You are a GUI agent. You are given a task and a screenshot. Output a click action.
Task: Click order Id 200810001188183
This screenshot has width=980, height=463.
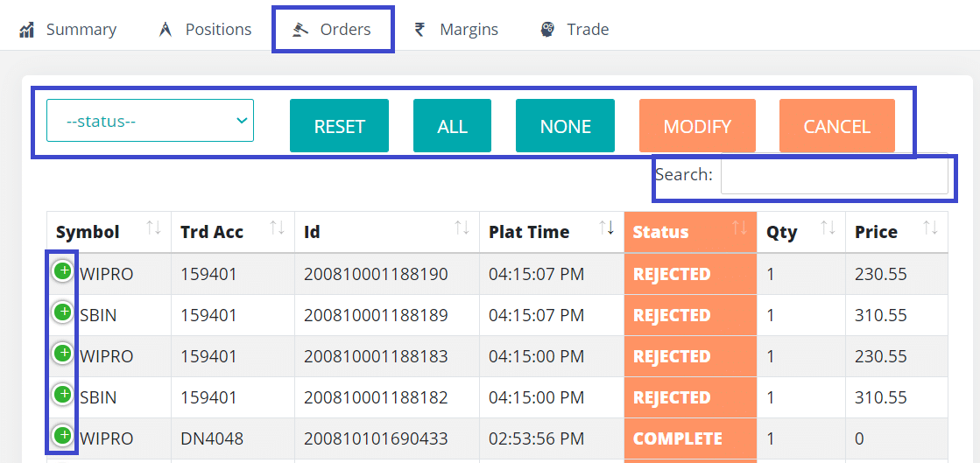[376, 357]
